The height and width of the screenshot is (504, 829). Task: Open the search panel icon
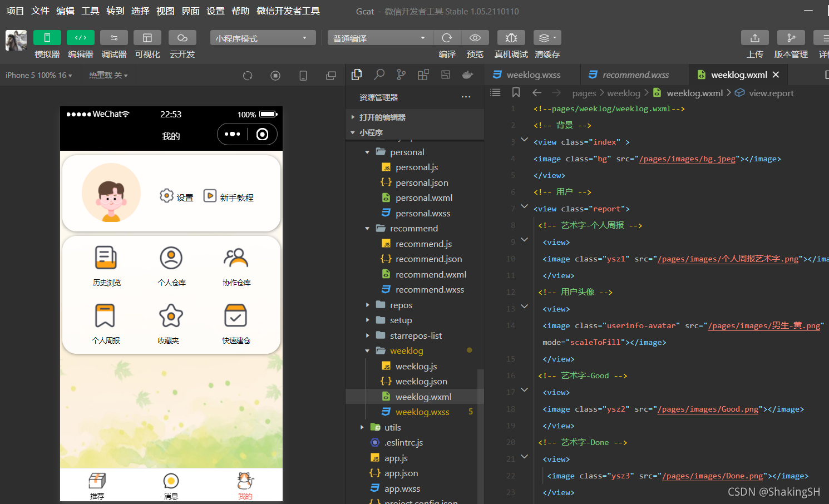click(x=379, y=75)
